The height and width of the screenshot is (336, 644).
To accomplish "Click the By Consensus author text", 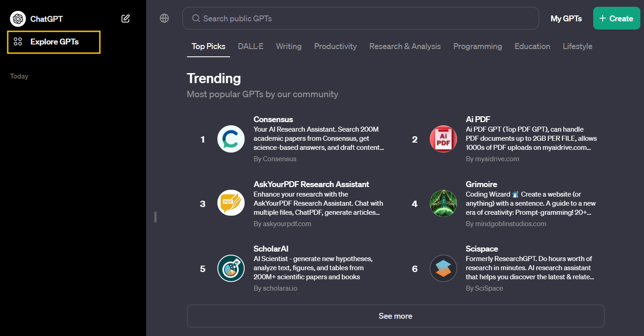I will (x=275, y=159).
